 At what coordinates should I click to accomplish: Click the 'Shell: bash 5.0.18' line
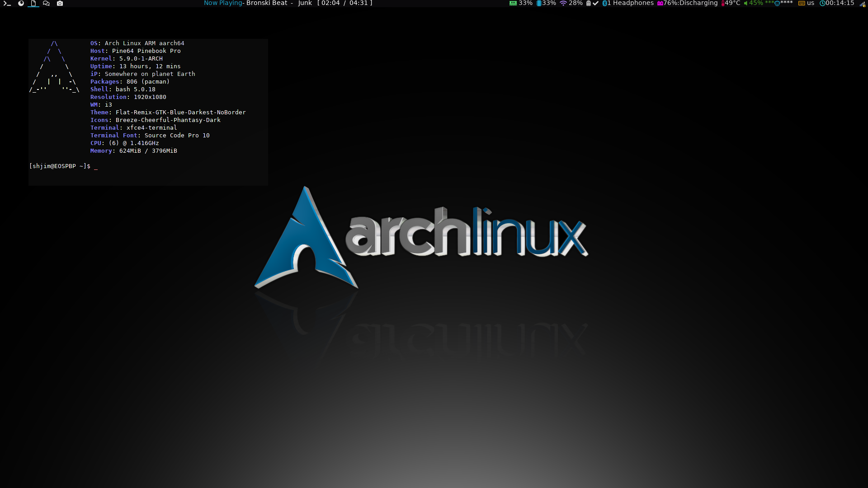click(123, 89)
